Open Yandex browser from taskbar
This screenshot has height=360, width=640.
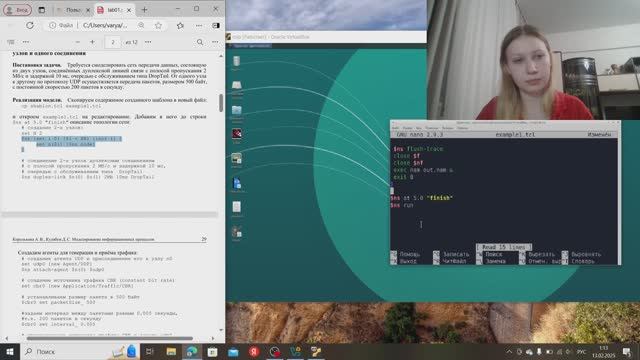(254, 351)
